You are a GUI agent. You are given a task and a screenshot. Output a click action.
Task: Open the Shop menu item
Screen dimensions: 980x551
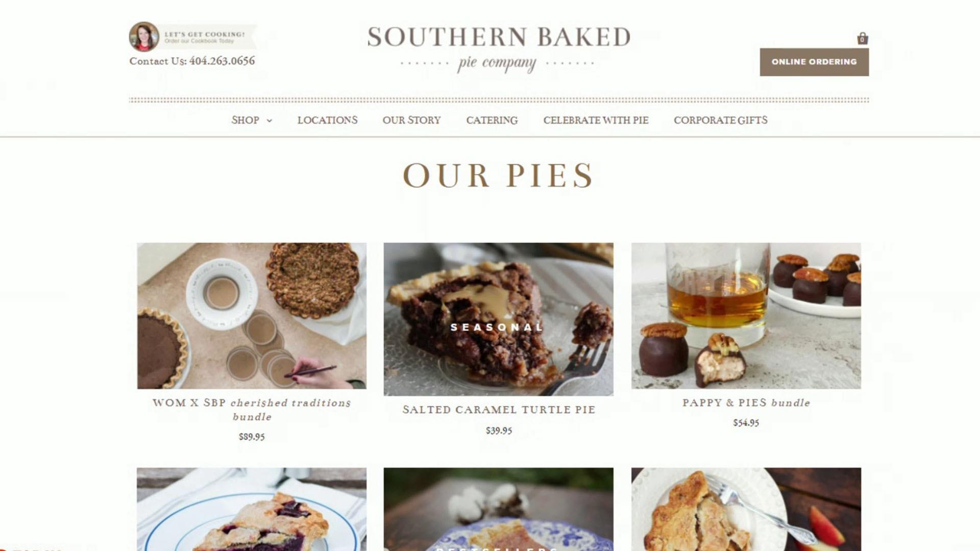coord(246,120)
